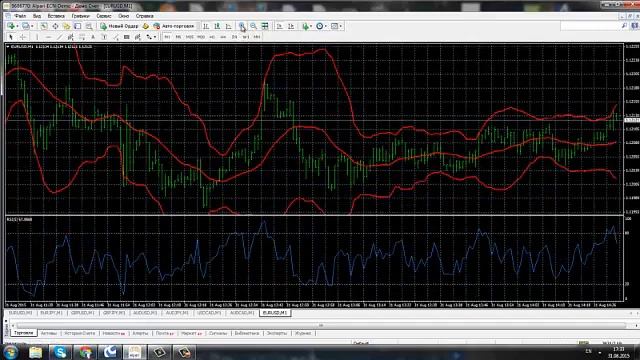Viewport: 640px width, 360px height.
Task: Switch to H1 timeframe
Action: (x=211, y=37)
